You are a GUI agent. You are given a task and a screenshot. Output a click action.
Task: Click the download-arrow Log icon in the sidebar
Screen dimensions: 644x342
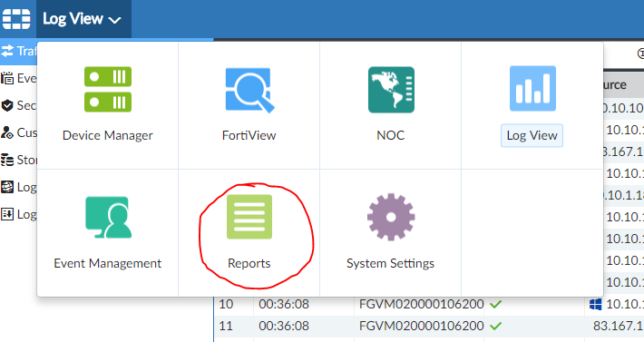click(x=7, y=214)
